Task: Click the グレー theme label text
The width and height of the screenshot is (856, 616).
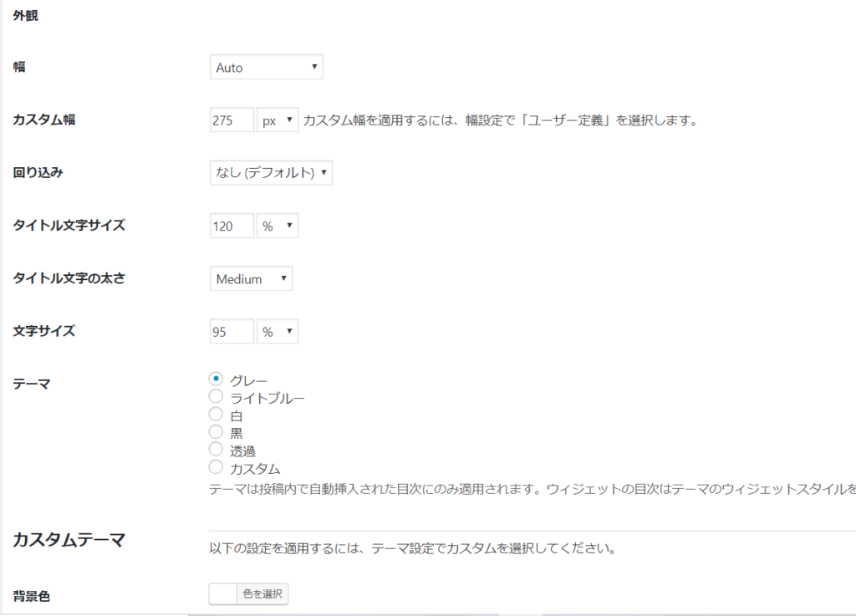Action: tap(248, 381)
